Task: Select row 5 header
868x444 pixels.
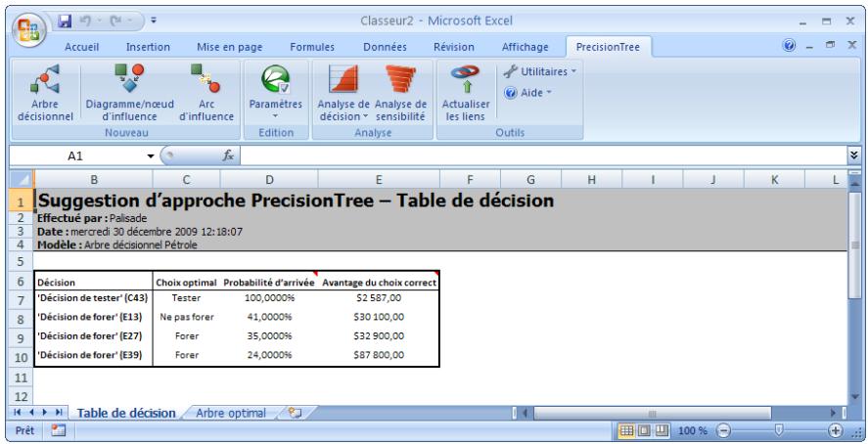Action: 22,261
